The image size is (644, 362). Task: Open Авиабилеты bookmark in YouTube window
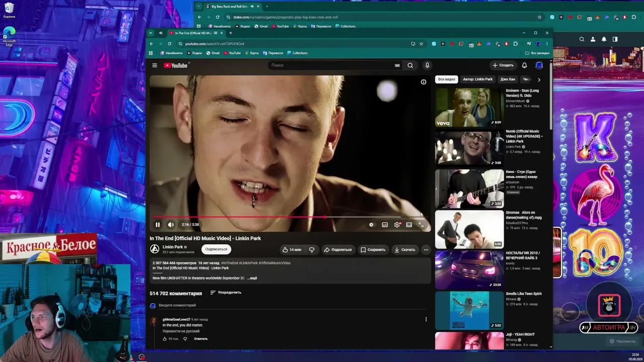[x=171, y=53]
